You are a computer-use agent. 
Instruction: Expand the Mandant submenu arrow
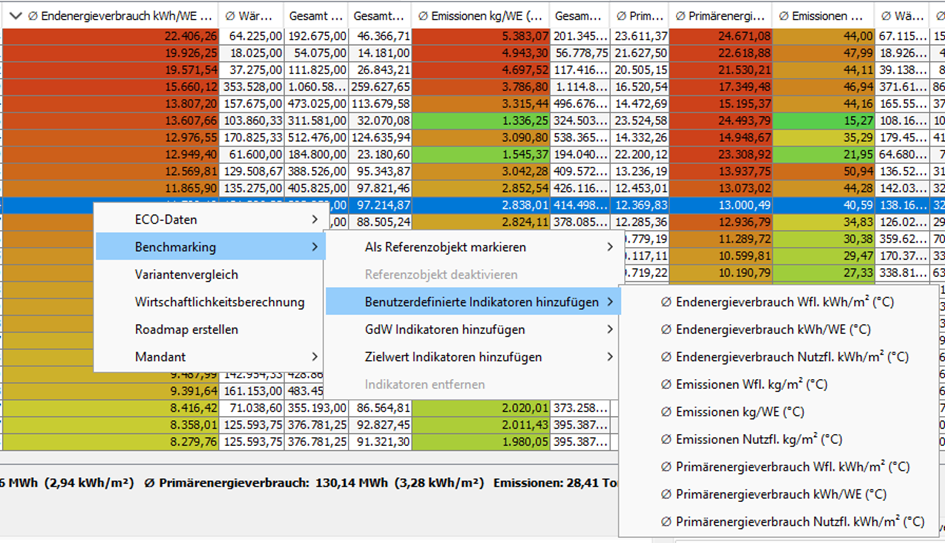(x=313, y=357)
